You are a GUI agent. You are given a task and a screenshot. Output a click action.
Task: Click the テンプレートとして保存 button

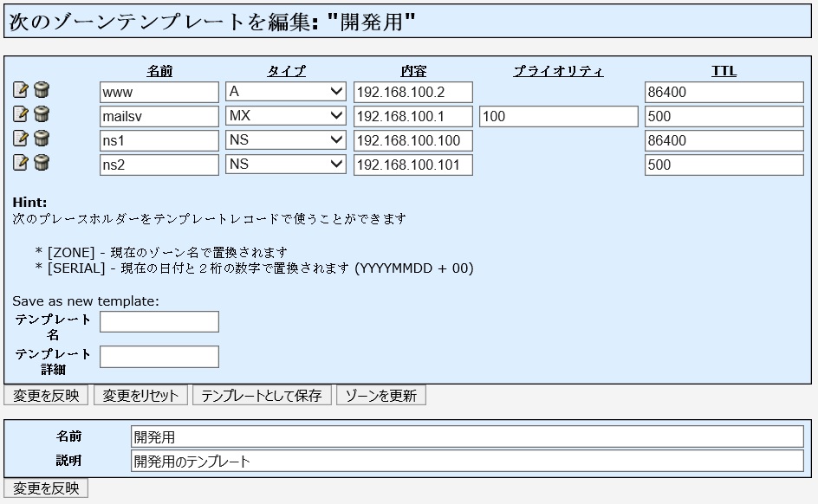[262, 396]
